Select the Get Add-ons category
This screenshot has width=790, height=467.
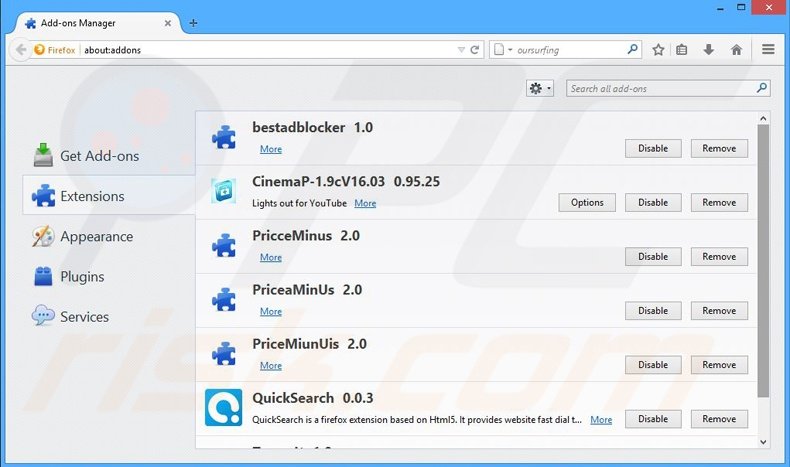[x=99, y=156]
